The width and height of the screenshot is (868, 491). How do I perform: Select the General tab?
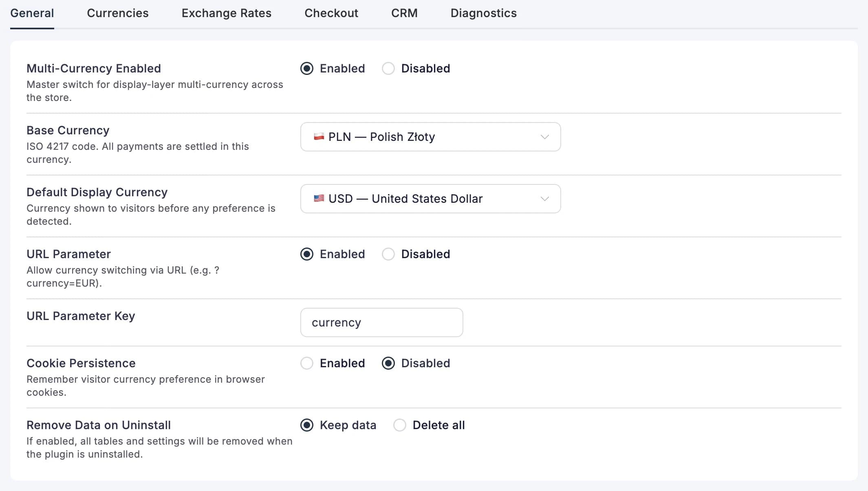point(32,13)
